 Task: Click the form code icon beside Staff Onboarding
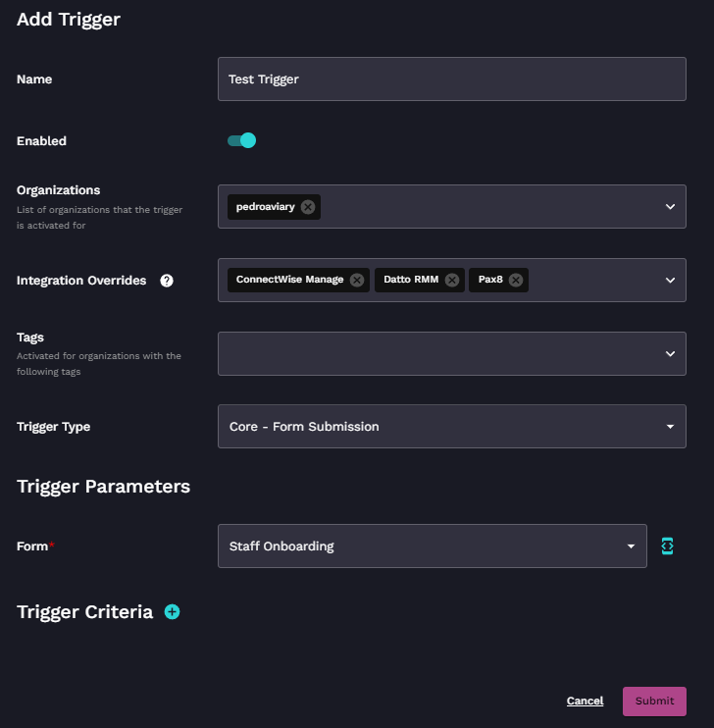[668, 546]
